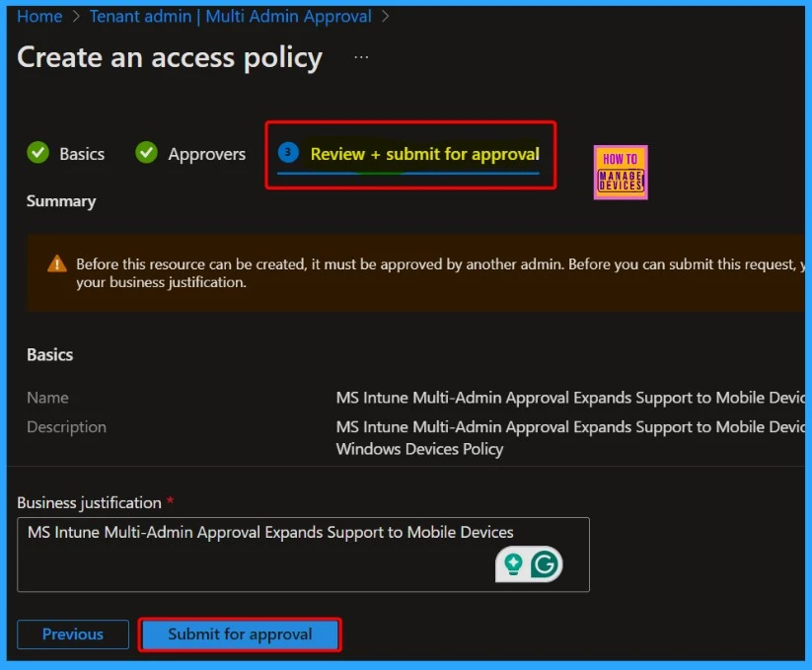Click the Grammarly lightbulb suggestions icon
Image resolution: width=812 pixels, height=670 pixels.
coord(513,563)
